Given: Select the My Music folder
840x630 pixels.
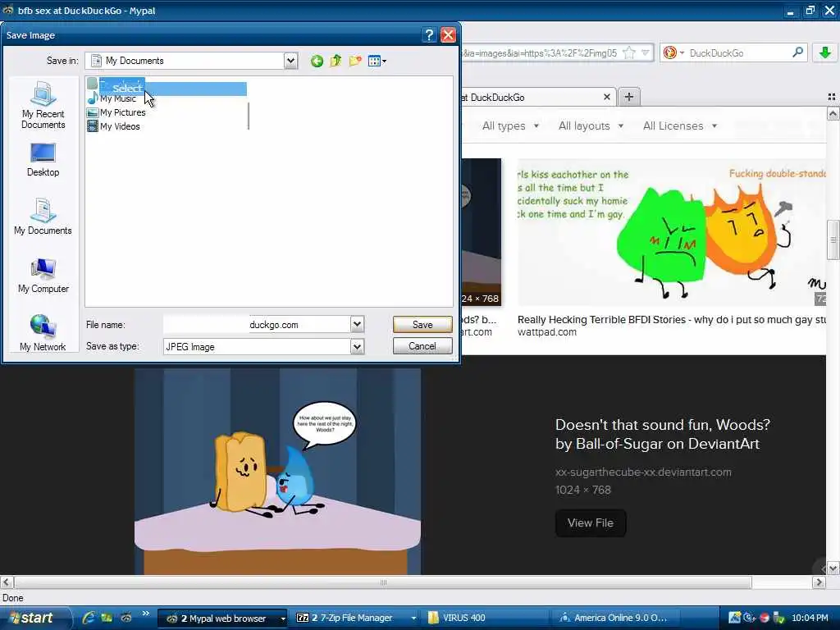Looking at the screenshot, I should click(x=112, y=98).
